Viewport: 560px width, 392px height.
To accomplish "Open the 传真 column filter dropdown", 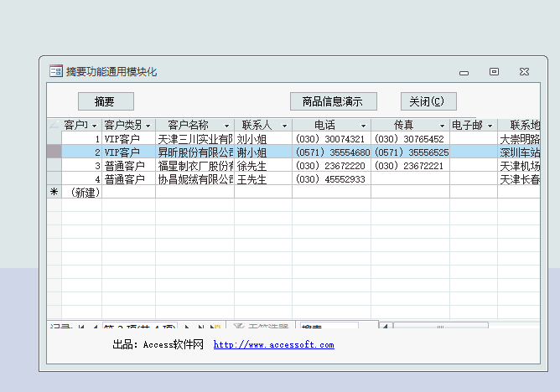I will pos(442,126).
